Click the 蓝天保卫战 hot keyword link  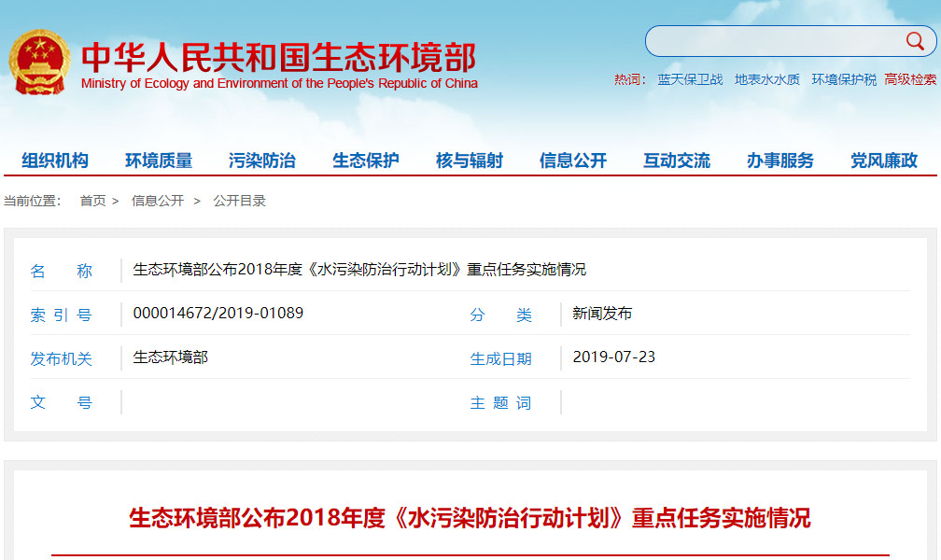[690, 79]
